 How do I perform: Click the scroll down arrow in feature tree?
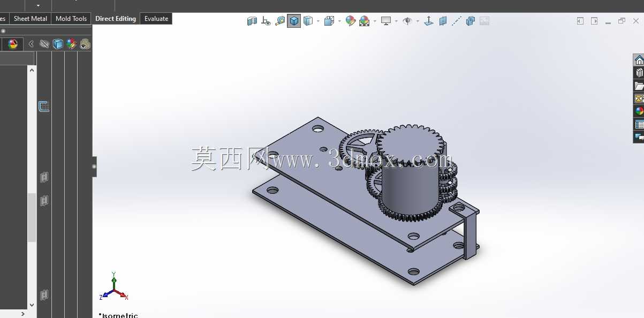pyautogui.click(x=32, y=305)
